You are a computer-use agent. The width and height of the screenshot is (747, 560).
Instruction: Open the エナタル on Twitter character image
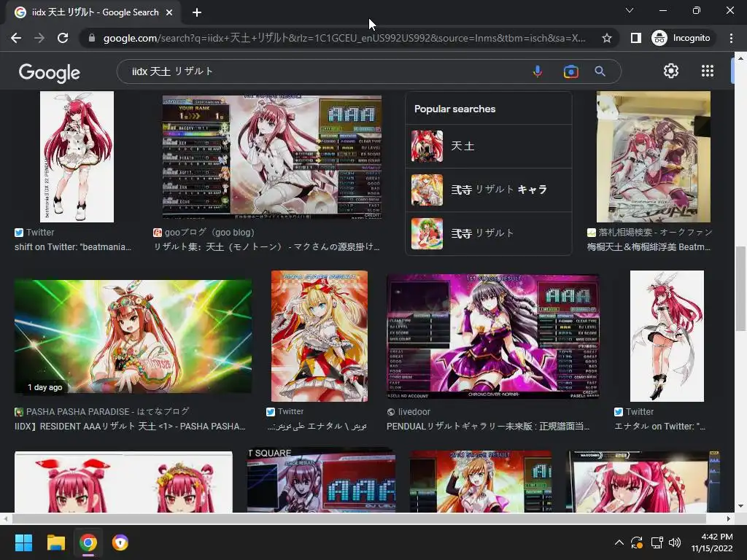click(x=667, y=336)
